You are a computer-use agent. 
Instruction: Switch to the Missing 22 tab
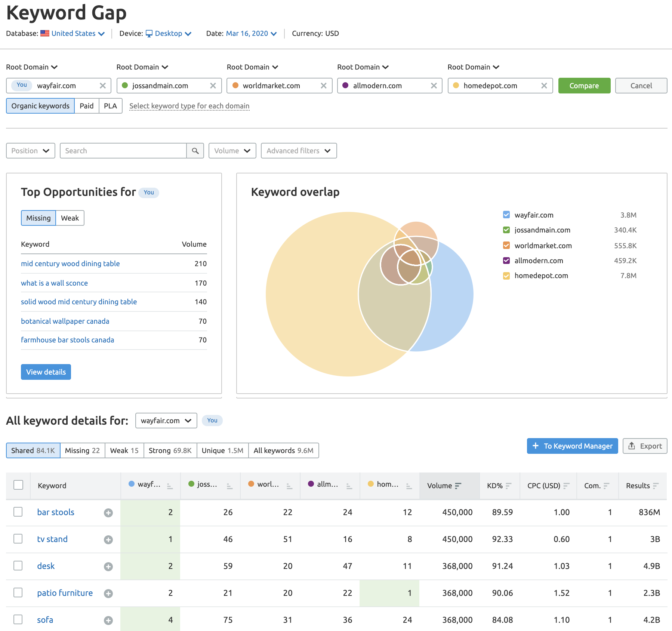pyautogui.click(x=82, y=450)
